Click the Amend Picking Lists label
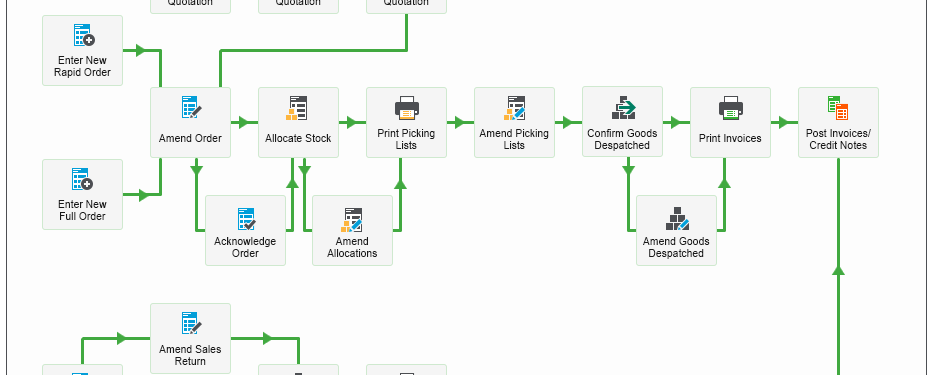 tap(514, 139)
